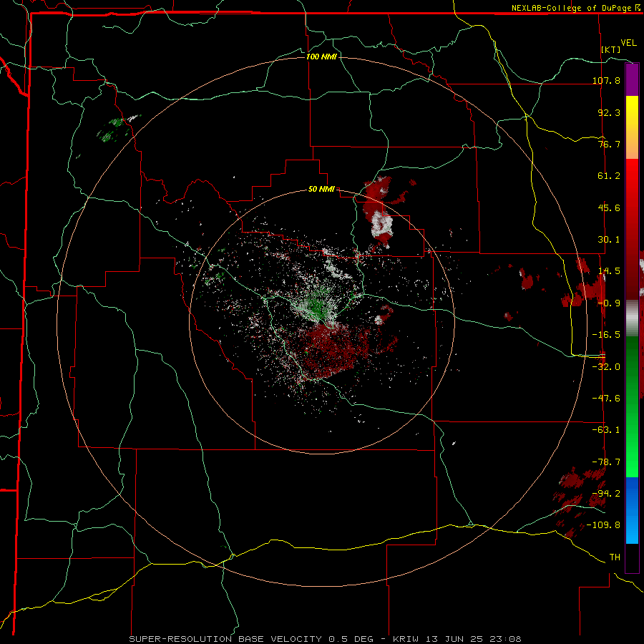Screen dimensions: 644x644
Task: Click the [KT] units label
Action: (x=611, y=49)
